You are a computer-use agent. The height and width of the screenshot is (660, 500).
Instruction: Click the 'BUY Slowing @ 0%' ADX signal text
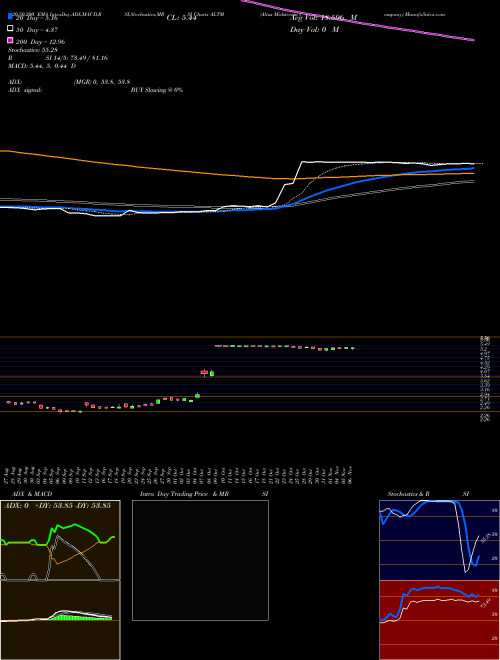tap(157, 90)
